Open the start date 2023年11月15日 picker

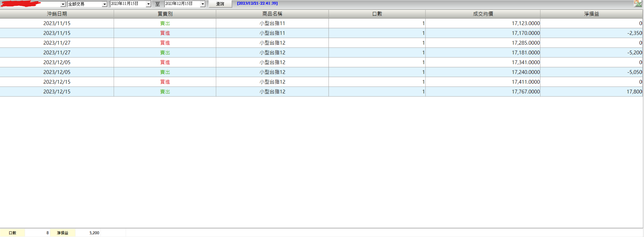tap(148, 4)
